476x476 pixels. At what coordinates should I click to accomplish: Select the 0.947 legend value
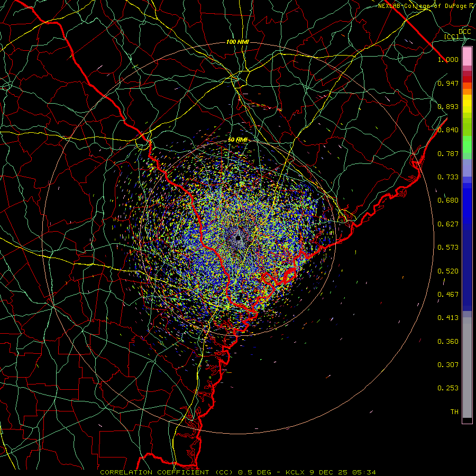pos(448,83)
